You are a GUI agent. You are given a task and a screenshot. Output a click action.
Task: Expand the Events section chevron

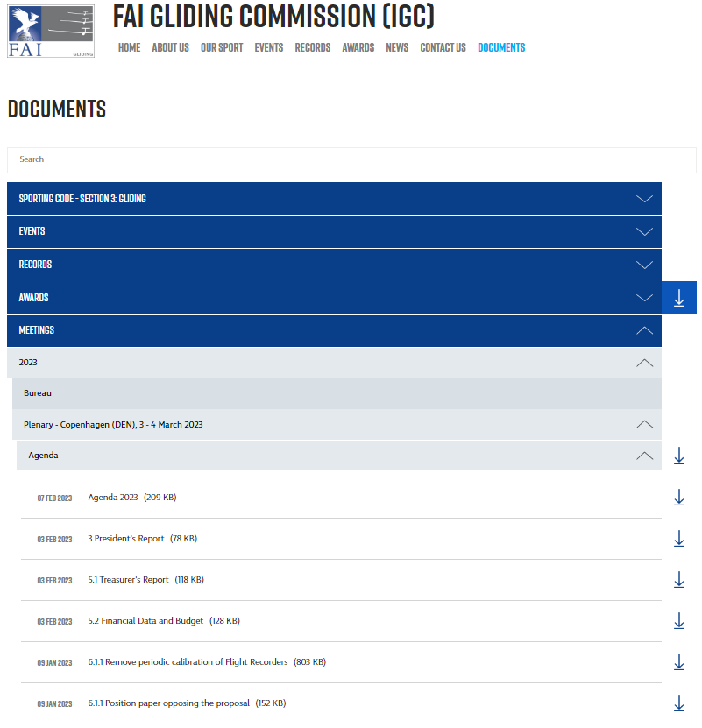tap(644, 231)
